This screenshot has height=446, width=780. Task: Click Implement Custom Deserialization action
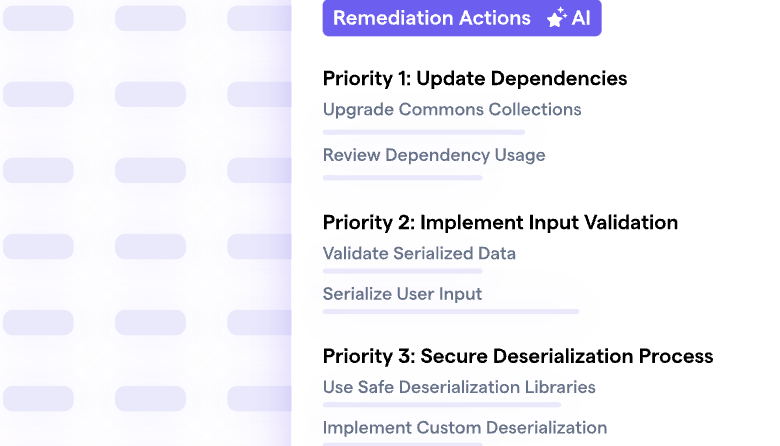tap(465, 428)
